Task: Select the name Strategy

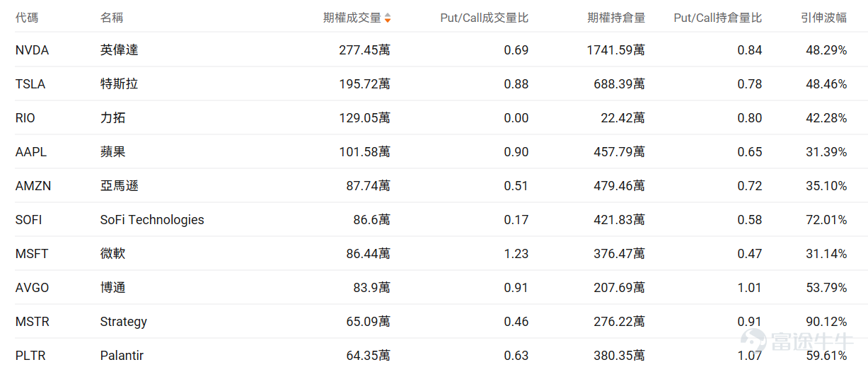Action: 124,322
